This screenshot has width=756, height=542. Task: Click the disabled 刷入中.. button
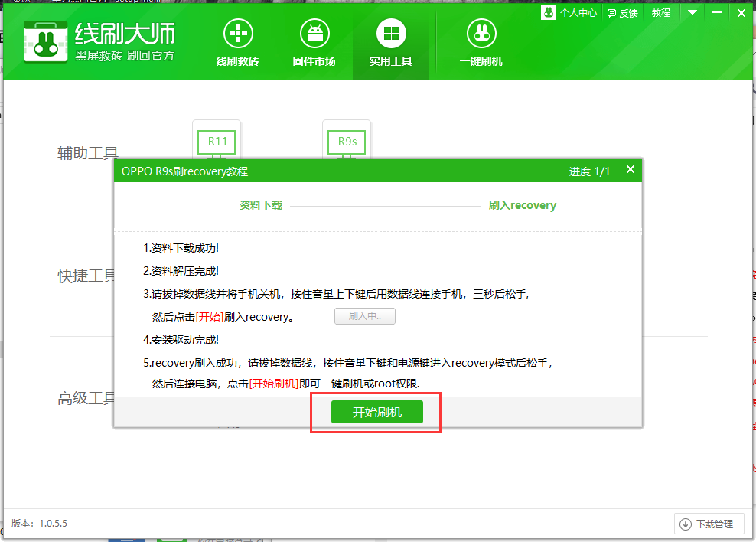[x=365, y=316]
